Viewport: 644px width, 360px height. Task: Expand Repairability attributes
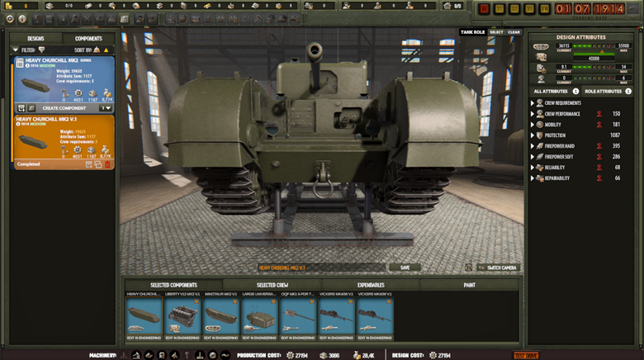click(x=533, y=178)
